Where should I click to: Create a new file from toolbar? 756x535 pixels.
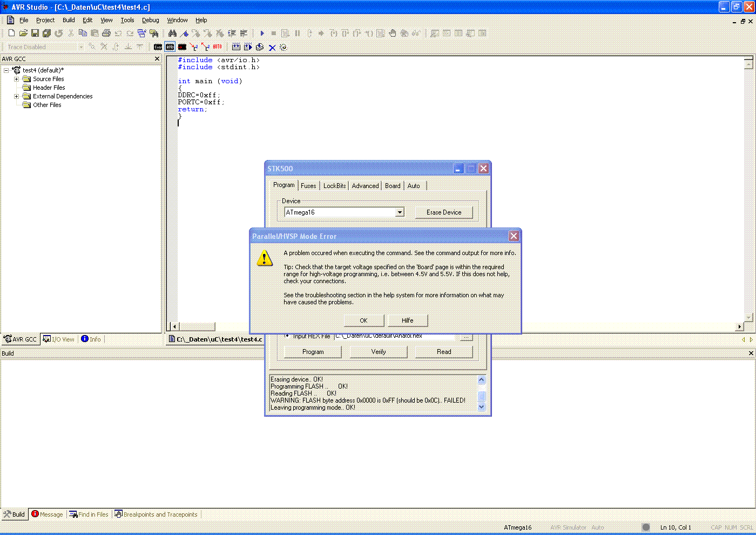[x=11, y=34]
